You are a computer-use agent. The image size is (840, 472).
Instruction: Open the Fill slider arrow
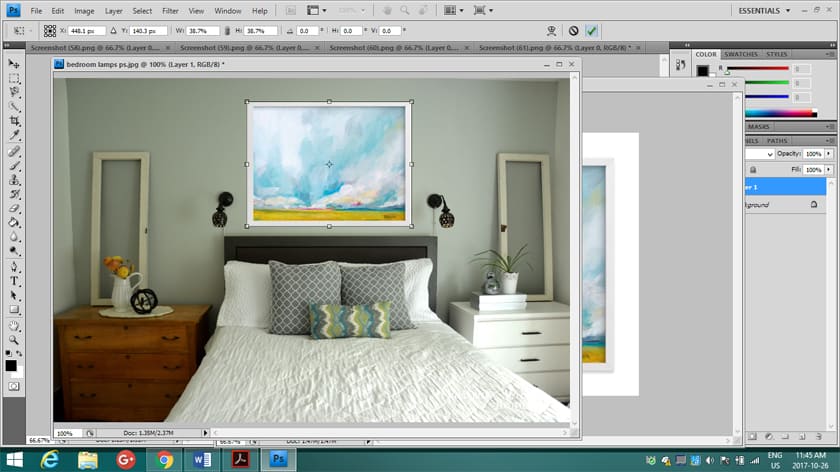tap(829, 170)
